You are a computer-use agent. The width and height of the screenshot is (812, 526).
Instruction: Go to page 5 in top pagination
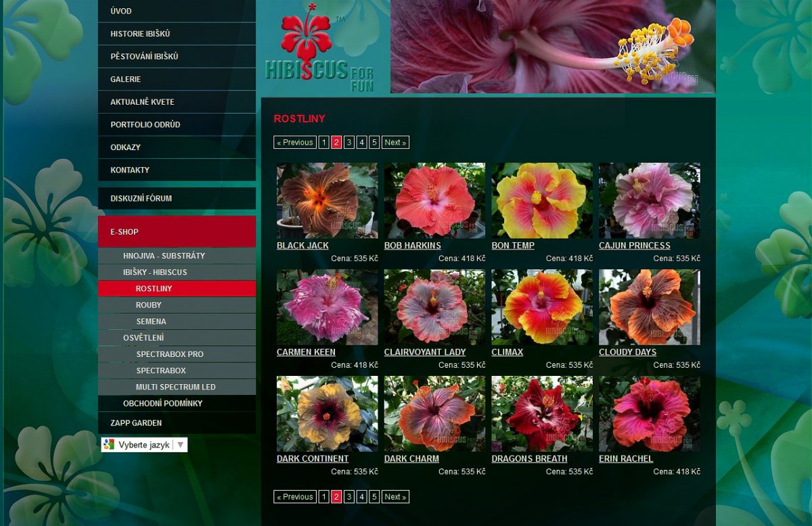374,143
